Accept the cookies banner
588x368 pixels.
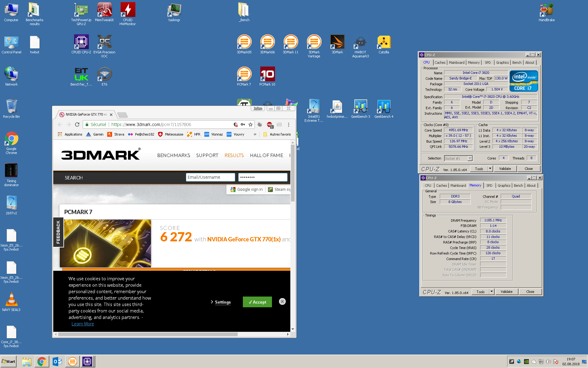(257, 302)
